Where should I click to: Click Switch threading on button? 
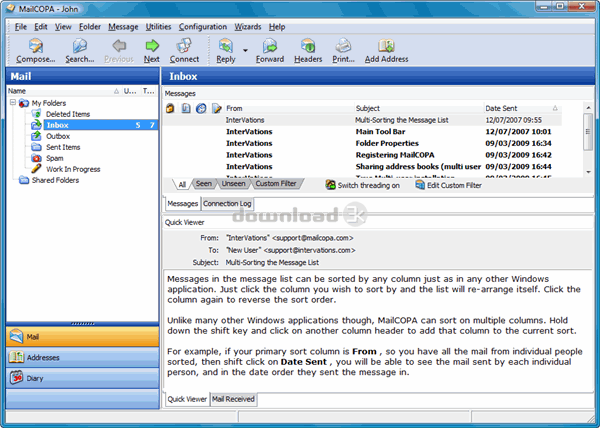[363, 186]
